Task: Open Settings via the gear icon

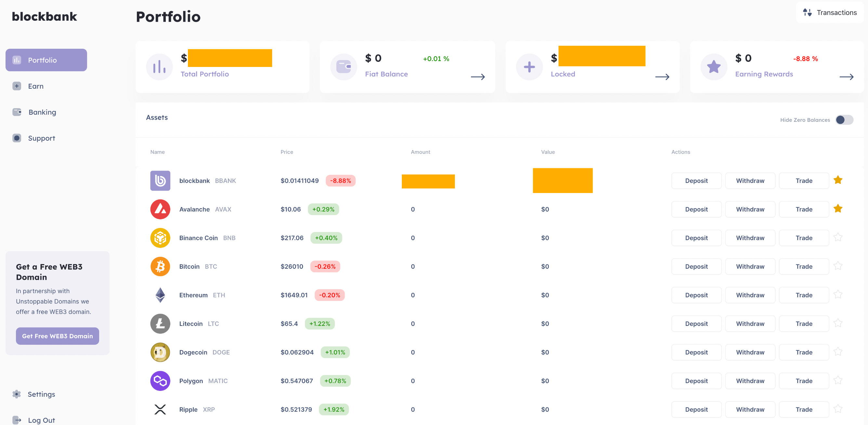Action: [16, 394]
